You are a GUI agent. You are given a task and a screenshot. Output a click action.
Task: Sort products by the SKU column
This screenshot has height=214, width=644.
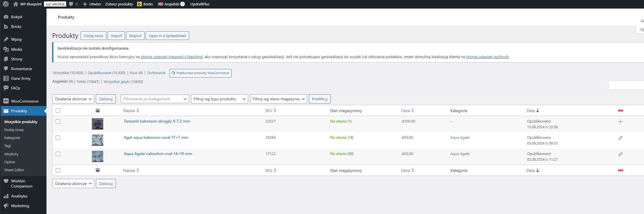pos(269,111)
